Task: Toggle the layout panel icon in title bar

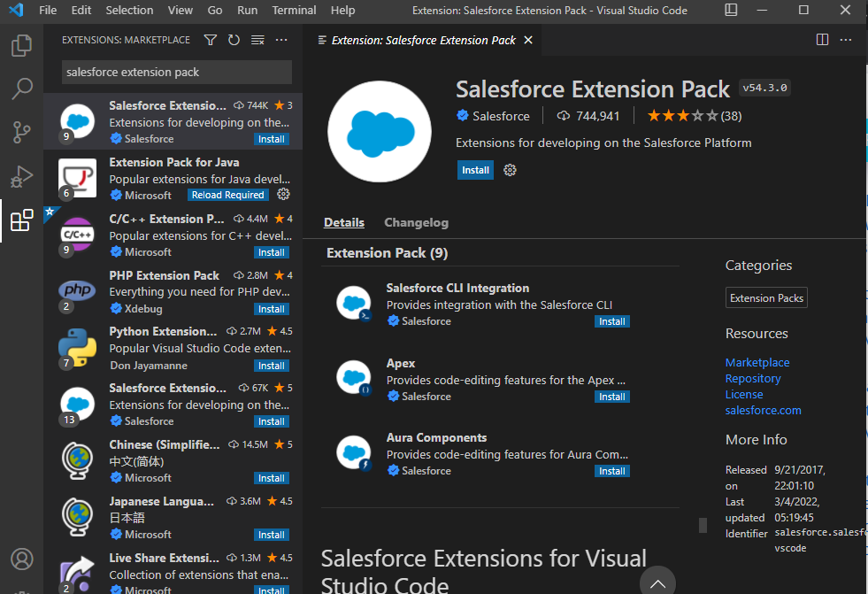Action: pyautogui.click(x=731, y=10)
